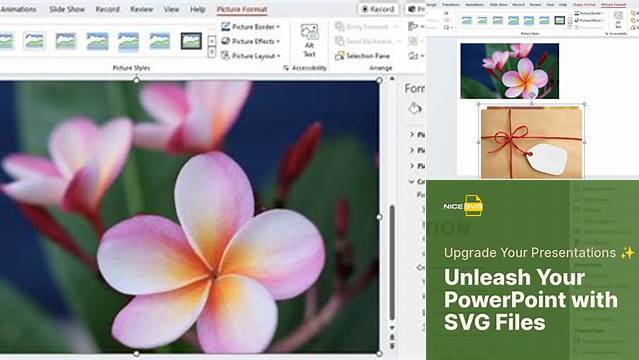Click the Record button
The image size is (639, 360).
point(378,9)
